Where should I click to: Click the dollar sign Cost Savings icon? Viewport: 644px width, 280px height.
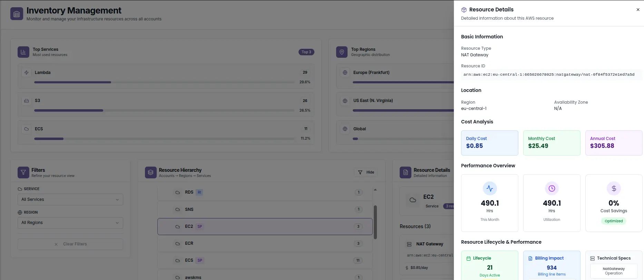(614, 188)
